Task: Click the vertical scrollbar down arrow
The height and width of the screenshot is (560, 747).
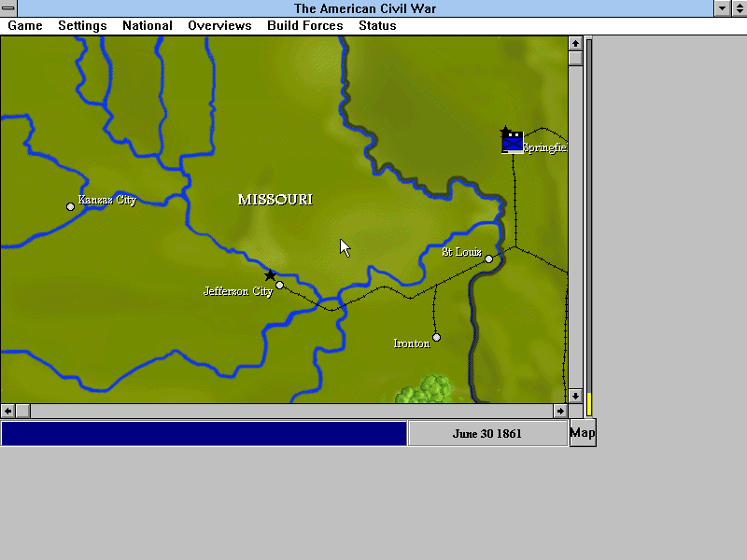Action: [575, 396]
